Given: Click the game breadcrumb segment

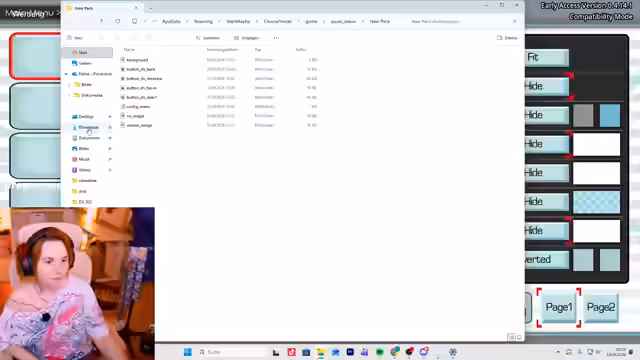Looking at the screenshot, I should [311, 21].
